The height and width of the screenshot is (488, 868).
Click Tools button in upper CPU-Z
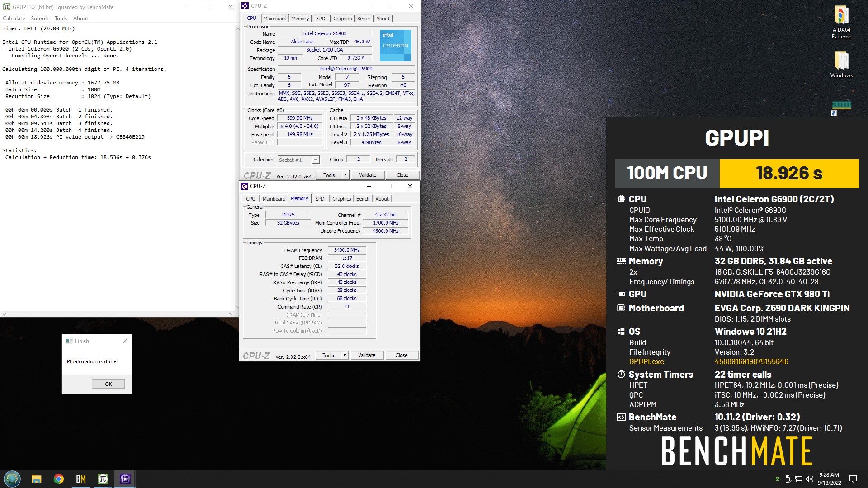tap(329, 175)
